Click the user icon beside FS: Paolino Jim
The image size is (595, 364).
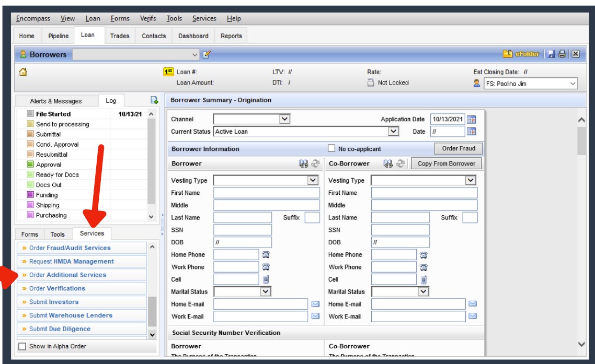pyautogui.click(x=477, y=83)
